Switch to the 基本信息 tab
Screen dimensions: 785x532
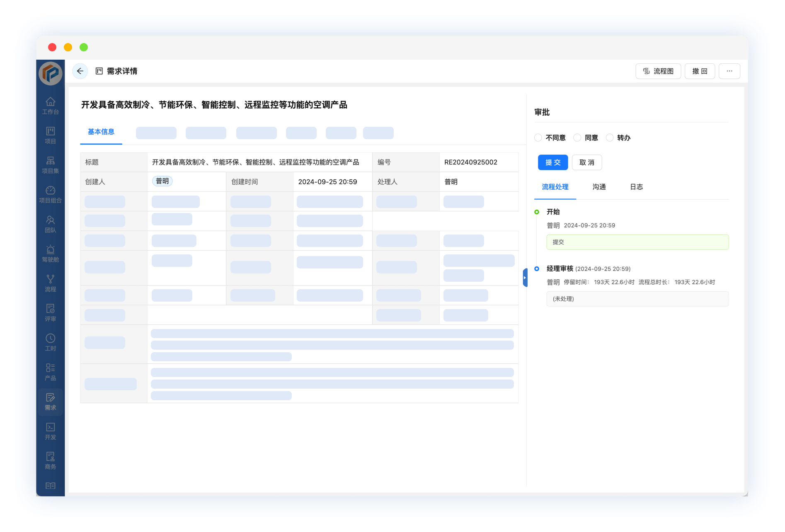101,132
